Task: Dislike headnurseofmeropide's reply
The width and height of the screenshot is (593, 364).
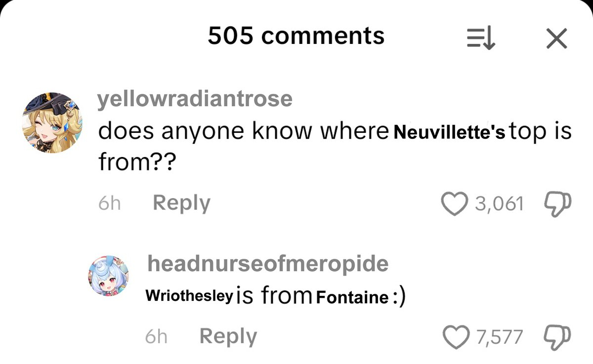Action: [557, 336]
